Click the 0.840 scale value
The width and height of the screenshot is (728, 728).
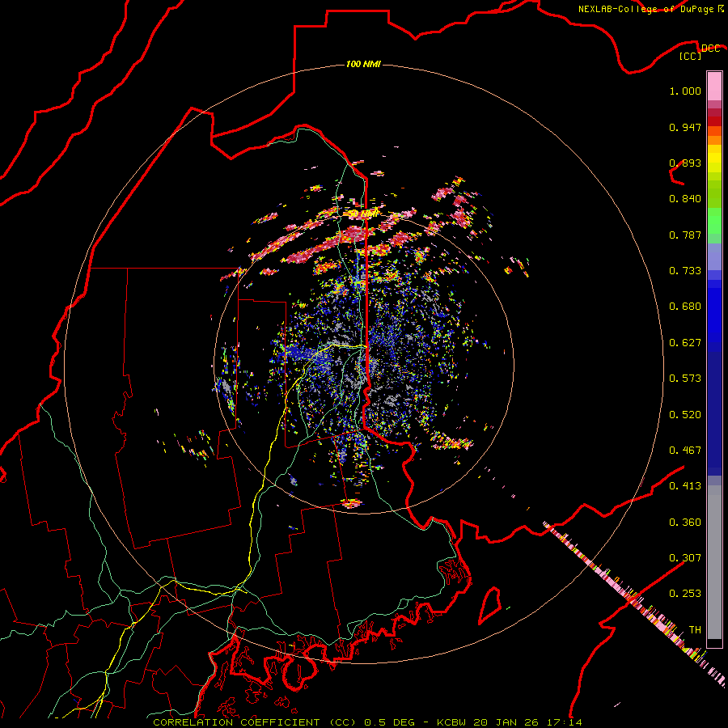(x=685, y=199)
